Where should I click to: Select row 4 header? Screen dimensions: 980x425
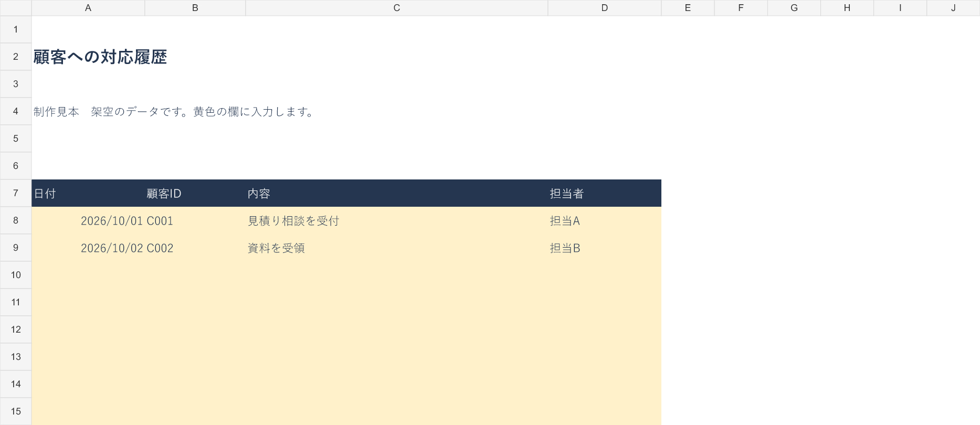[x=16, y=111]
